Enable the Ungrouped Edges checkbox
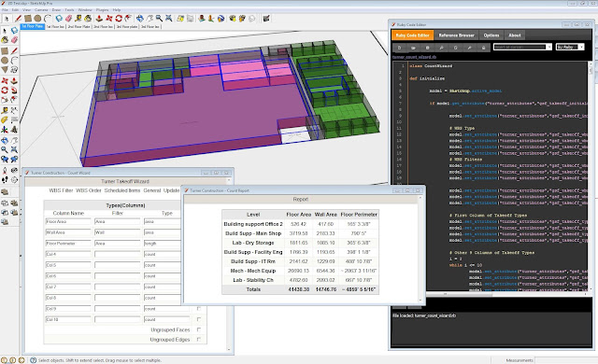The width and height of the screenshot is (598, 364). point(199,339)
